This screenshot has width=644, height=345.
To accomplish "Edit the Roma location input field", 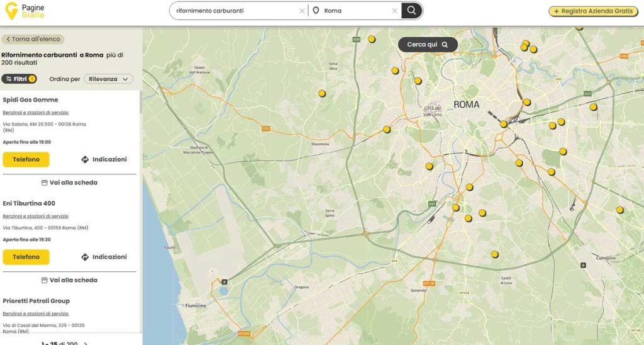I will pos(356,11).
